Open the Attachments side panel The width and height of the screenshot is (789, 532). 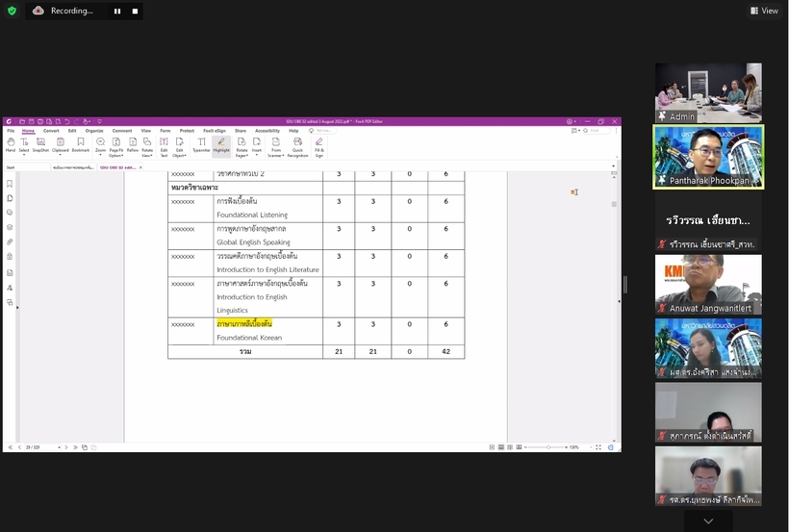point(10,242)
